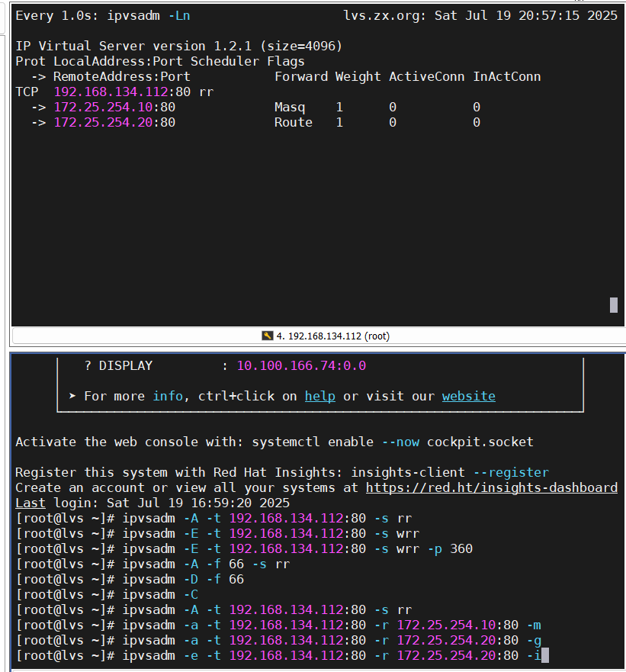The width and height of the screenshot is (626, 672).
Task: Click the underlined "Last" word before login
Action: pos(30,503)
